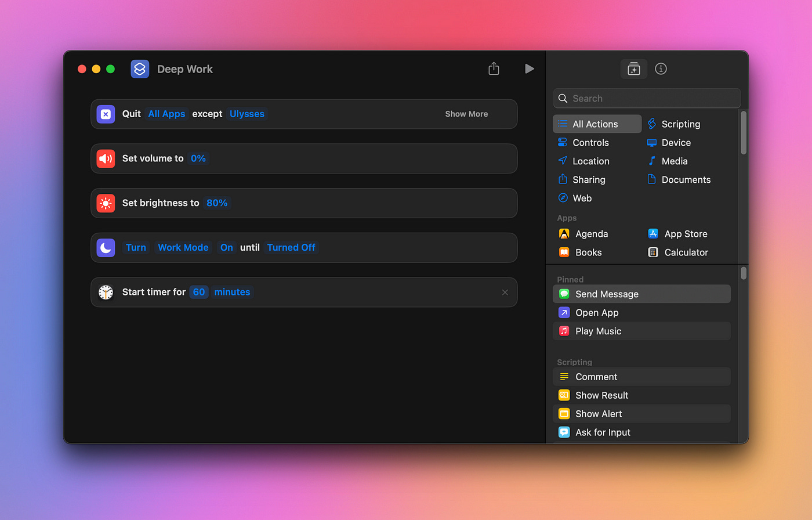Viewport: 812px width, 520px height.
Task: Select All Actions category
Action: [597, 124]
